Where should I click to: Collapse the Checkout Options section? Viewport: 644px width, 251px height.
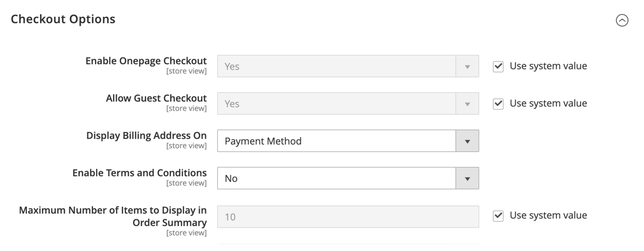click(x=622, y=20)
